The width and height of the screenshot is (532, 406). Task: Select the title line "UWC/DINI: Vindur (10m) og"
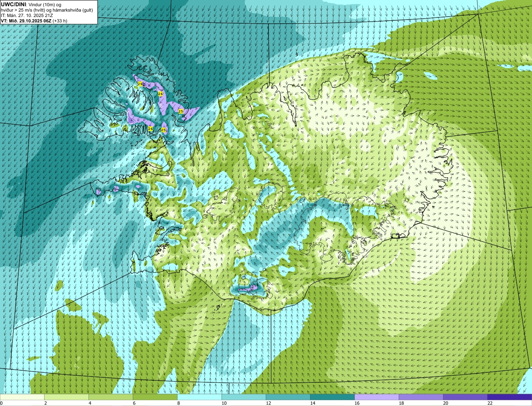coord(31,4)
